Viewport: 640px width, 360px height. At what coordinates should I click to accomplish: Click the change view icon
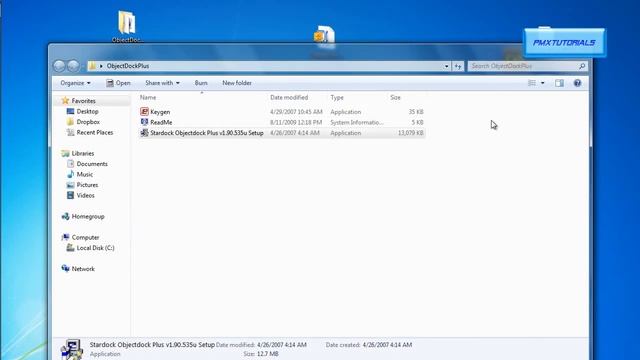[x=531, y=83]
